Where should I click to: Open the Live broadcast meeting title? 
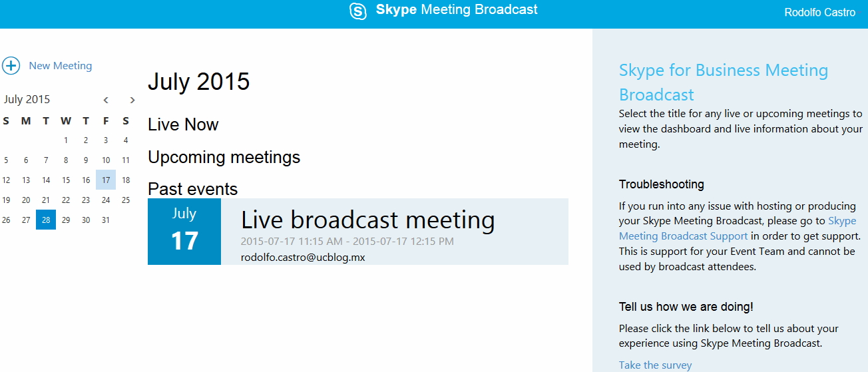coord(367,220)
